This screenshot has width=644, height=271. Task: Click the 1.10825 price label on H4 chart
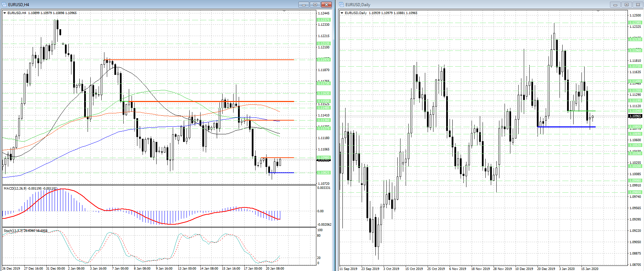pyautogui.click(x=324, y=173)
